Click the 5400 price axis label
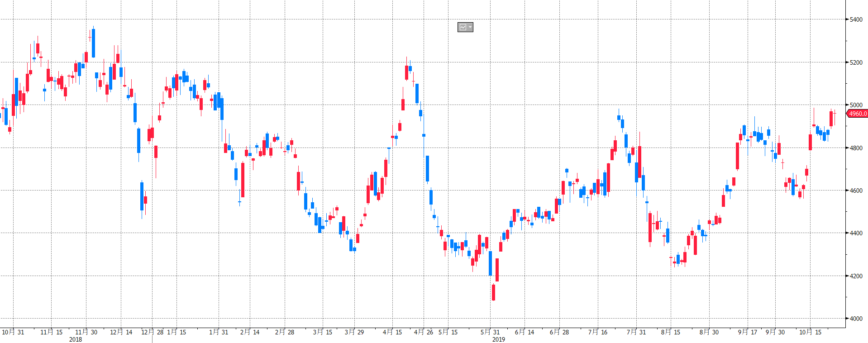Viewport: 868px width, 343px height. (x=856, y=19)
